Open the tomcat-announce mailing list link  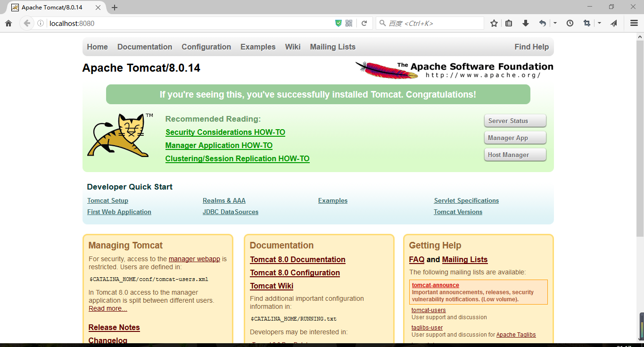click(436, 285)
